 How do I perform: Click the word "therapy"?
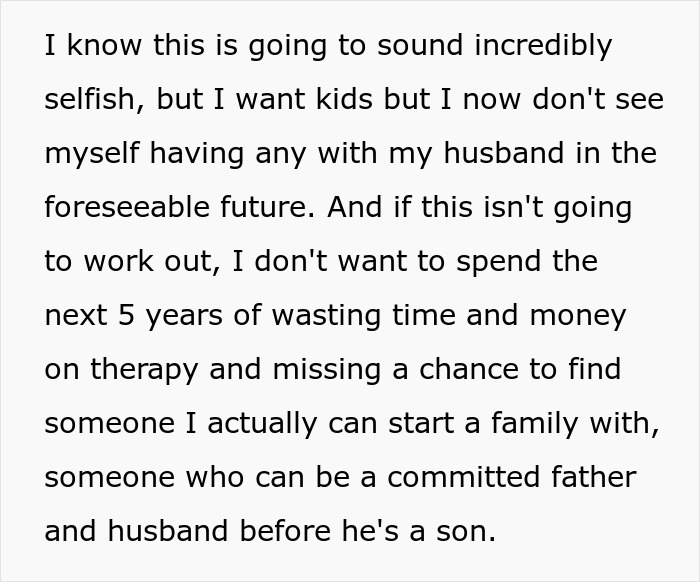(142, 370)
